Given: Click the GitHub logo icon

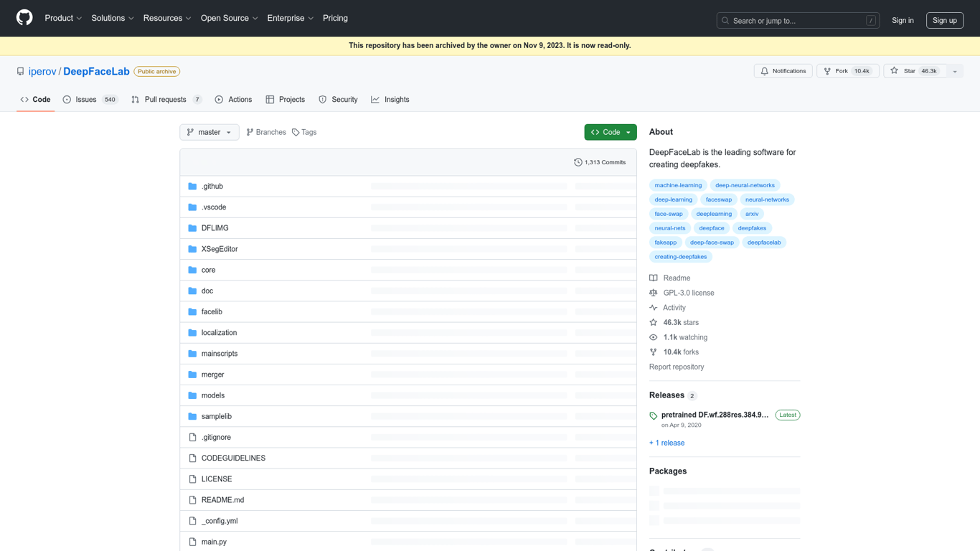Looking at the screenshot, I should pos(24,18).
